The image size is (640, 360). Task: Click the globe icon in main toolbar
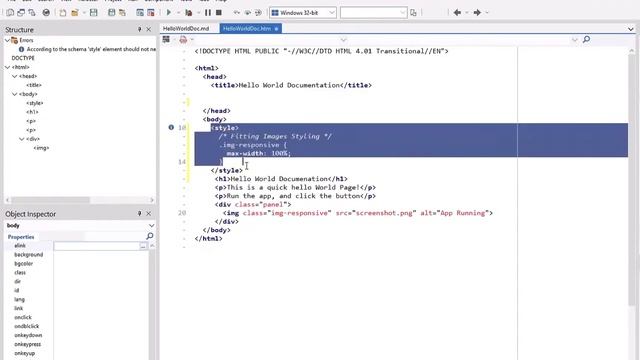46,13
